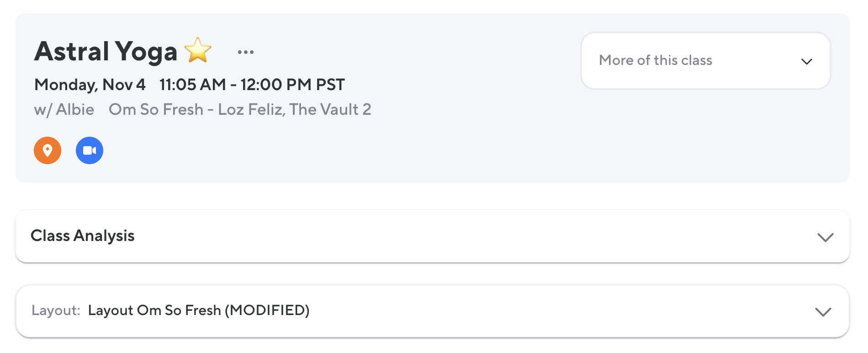Viewport: 868px width, 353px height.
Task: Click the orange location pin icon
Action: [x=48, y=150]
